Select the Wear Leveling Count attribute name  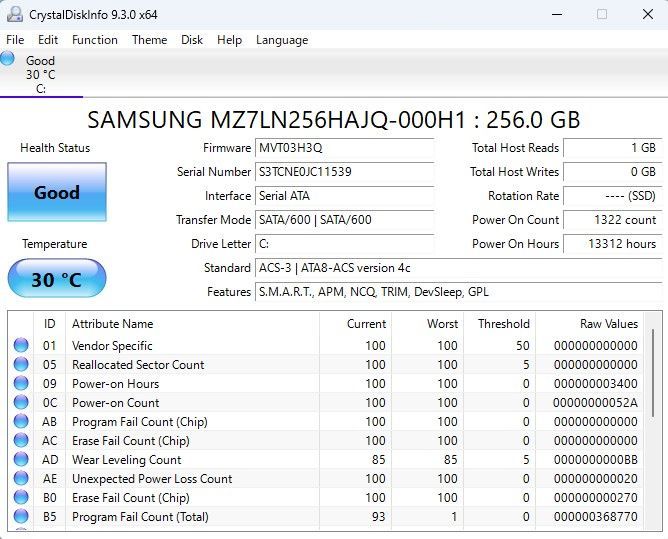[127, 460]
